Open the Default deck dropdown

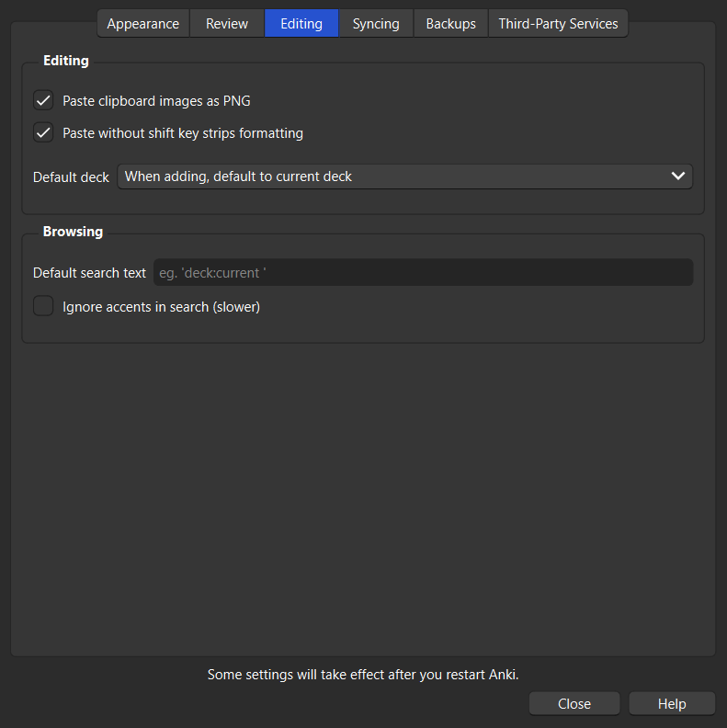(x=404, y=176)
